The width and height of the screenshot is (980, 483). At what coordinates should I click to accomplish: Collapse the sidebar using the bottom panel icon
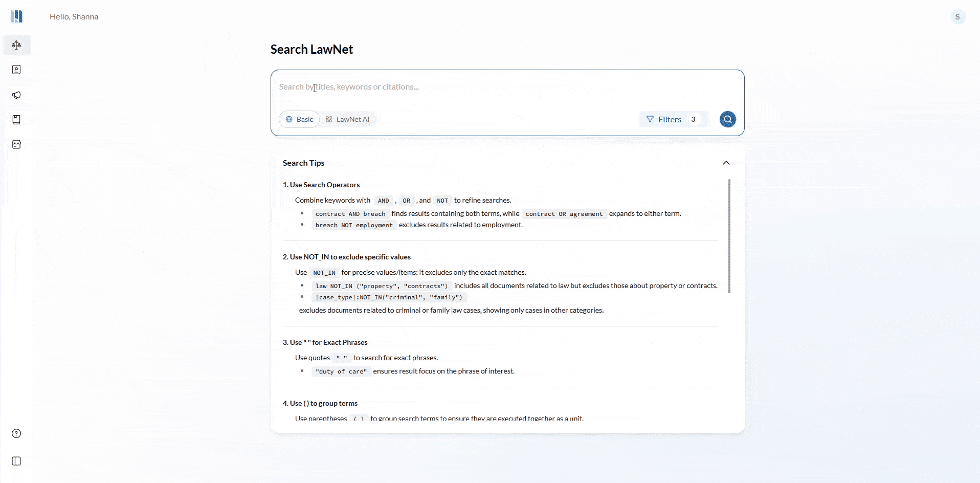pos(16,462)
